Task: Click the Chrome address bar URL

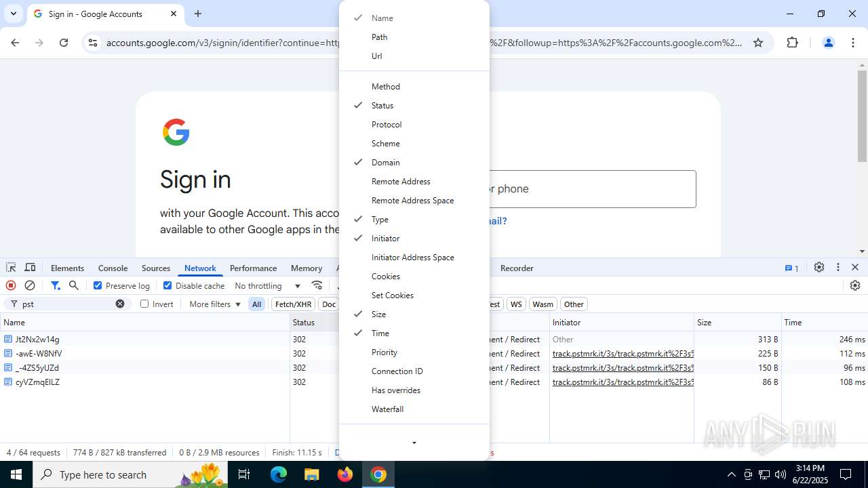Action: pos(424,43)
